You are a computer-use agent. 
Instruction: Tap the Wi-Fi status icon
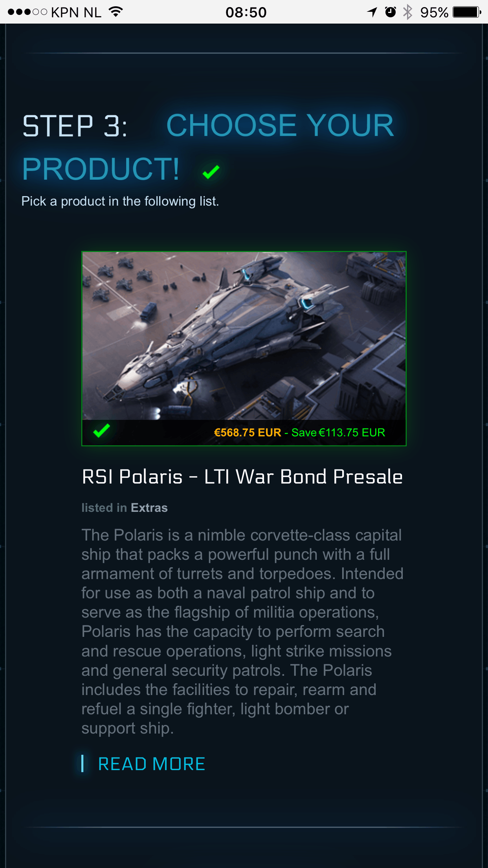click(x=116, y=12)
